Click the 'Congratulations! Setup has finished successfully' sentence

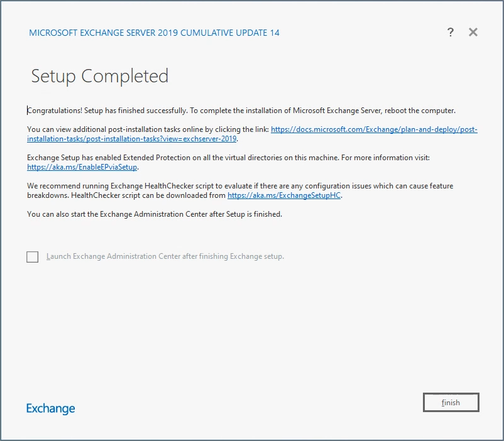pos(107,111)
